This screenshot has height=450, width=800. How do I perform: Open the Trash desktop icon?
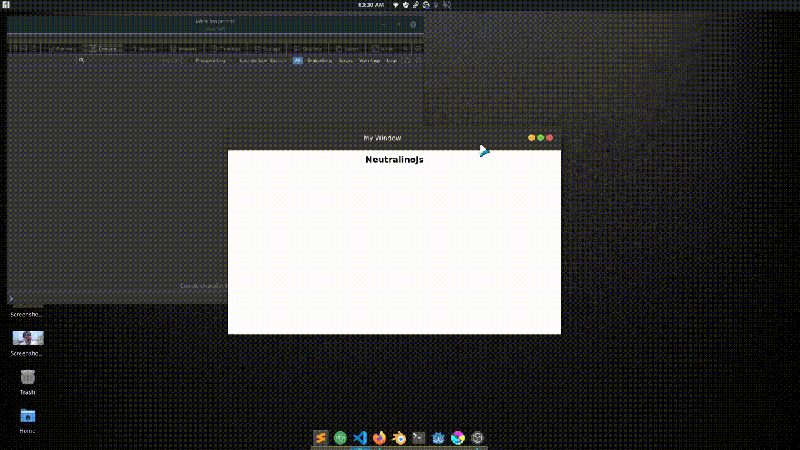coord(28,378)
